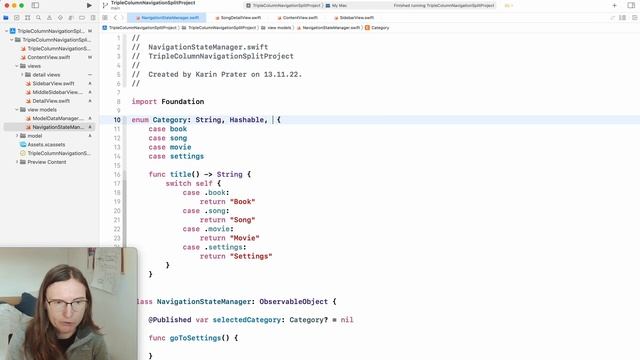Collapse the root project disclosure triangle
Screen dimensions: 640x360
pyautogui.click(x=6, y=31)
